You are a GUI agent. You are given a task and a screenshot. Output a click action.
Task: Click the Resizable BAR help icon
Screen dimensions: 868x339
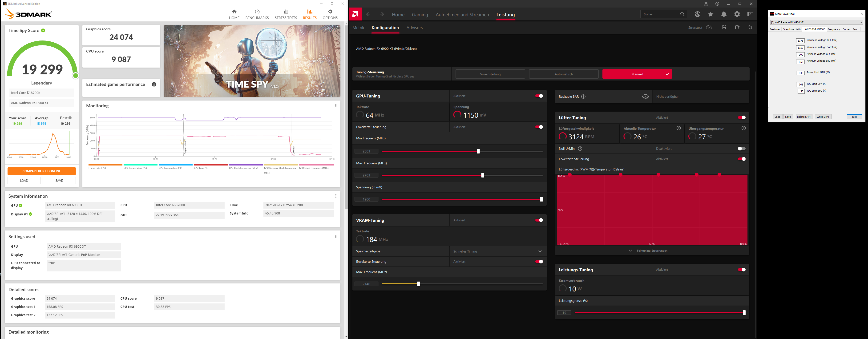click(583, 97)
